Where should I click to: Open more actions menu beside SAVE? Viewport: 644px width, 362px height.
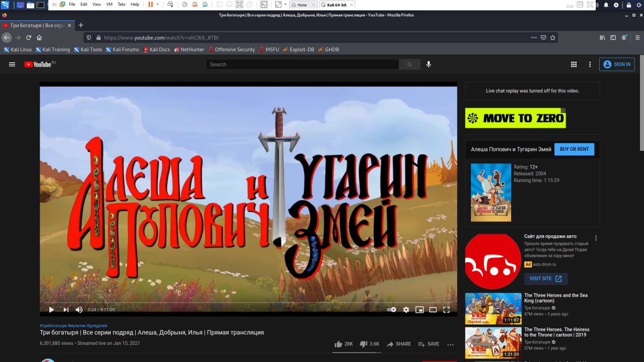[450, 344]
